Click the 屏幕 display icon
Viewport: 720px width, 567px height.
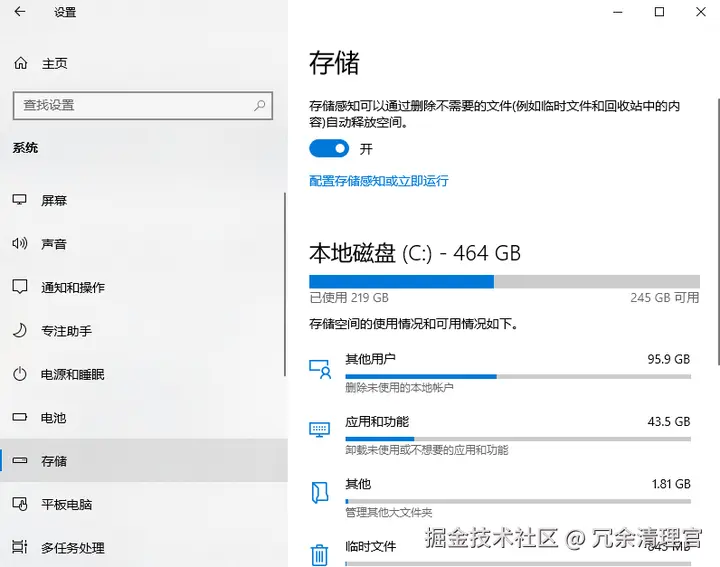click(x=20, y=200)
